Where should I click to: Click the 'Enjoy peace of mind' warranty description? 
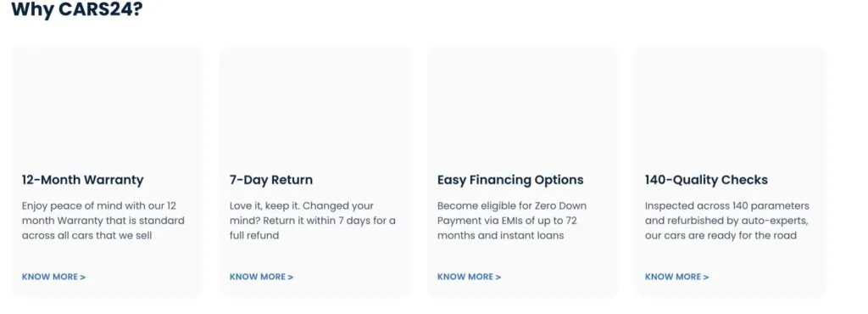click(x=103, y=221)
